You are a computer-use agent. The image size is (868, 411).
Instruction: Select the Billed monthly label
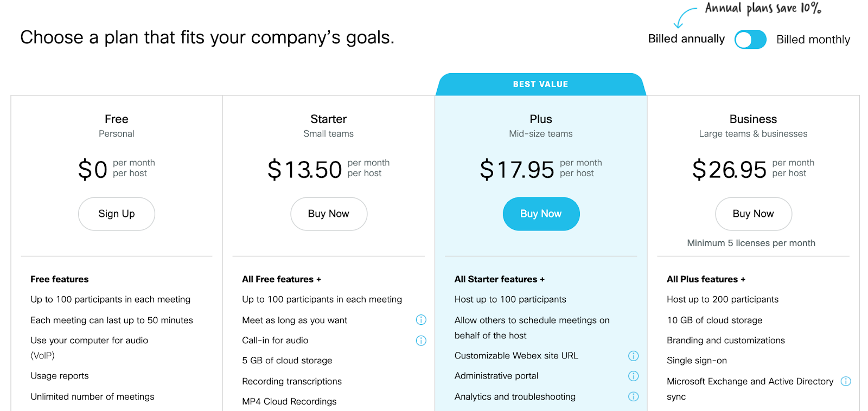click(x=813, y=40)
